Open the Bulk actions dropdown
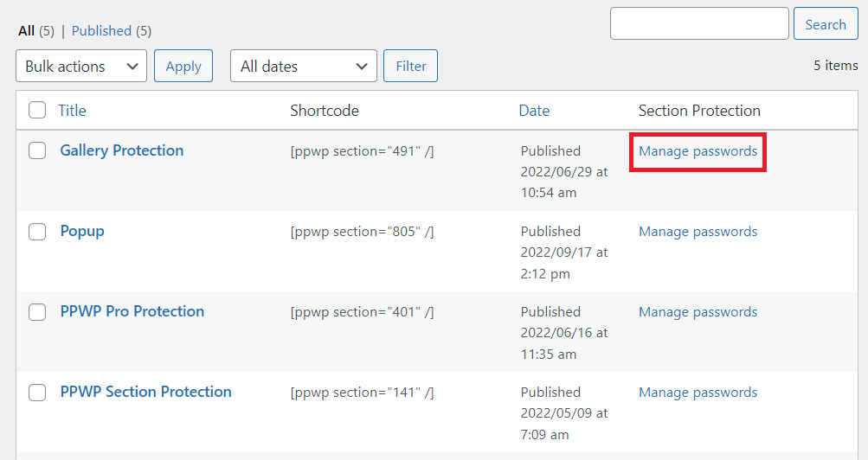The image size is (868, 460). click(81, 66)
